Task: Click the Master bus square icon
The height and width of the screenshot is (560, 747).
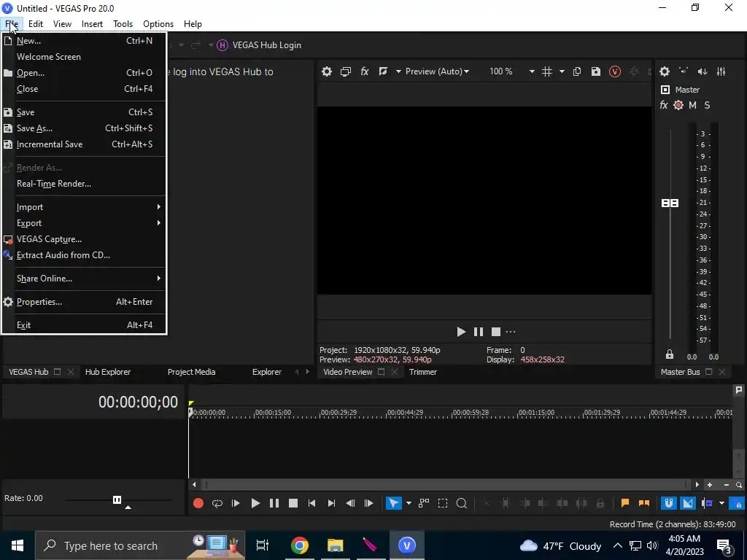Action: tap(665, 90)
